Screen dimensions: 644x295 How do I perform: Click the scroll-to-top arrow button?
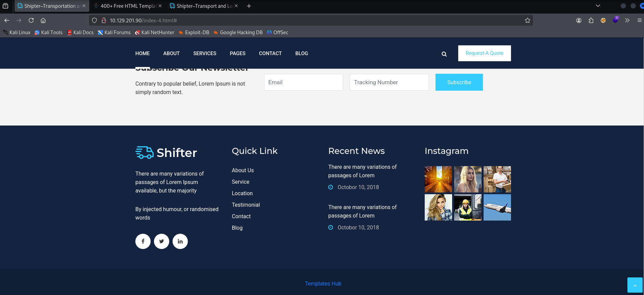coord(635,285)
